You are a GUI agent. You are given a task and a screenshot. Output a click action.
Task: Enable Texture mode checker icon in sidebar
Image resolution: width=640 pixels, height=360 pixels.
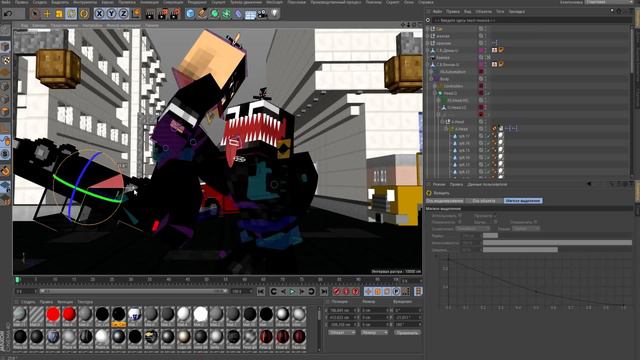click(x=5, y=60)
